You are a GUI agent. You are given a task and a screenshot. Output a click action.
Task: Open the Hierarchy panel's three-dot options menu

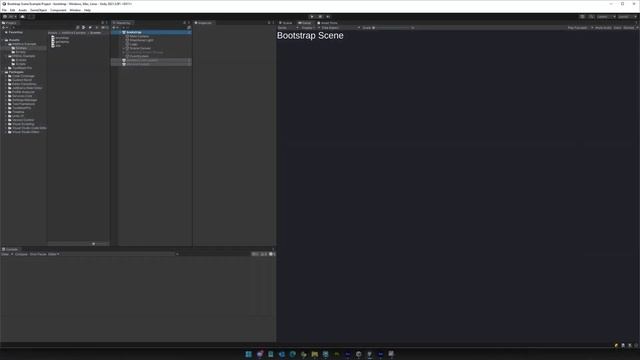click(189, 23)
